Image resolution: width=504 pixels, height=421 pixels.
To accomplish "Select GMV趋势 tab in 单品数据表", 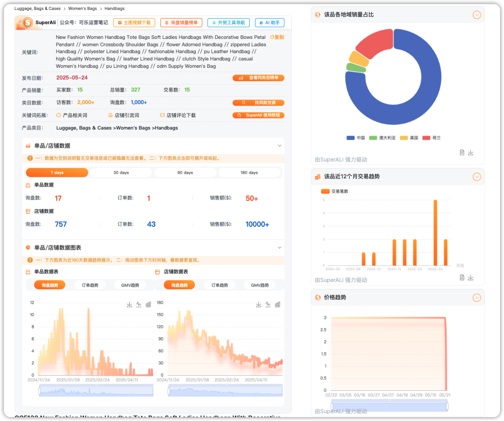I will [130, 285].
